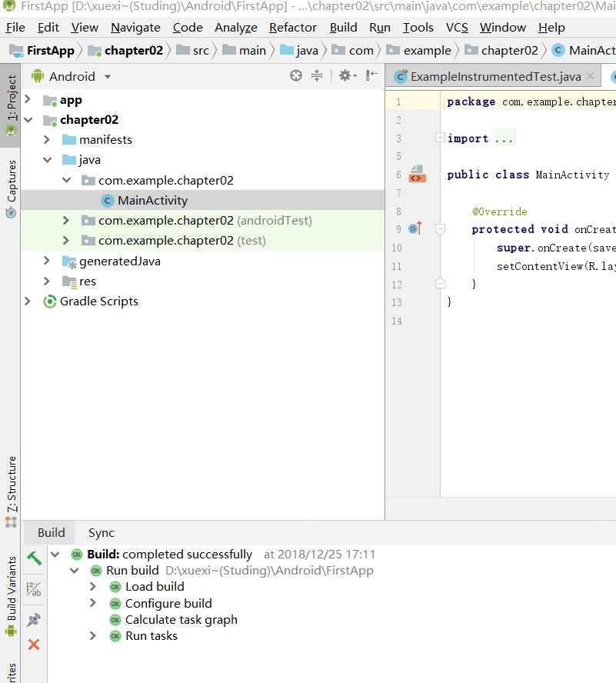Click the Gradle Scripts icon
The height and width of the screenshot is (683, 616).
(50, 302)
